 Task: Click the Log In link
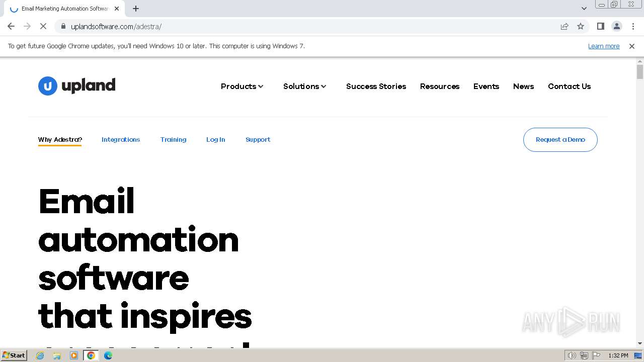(215, 140)
